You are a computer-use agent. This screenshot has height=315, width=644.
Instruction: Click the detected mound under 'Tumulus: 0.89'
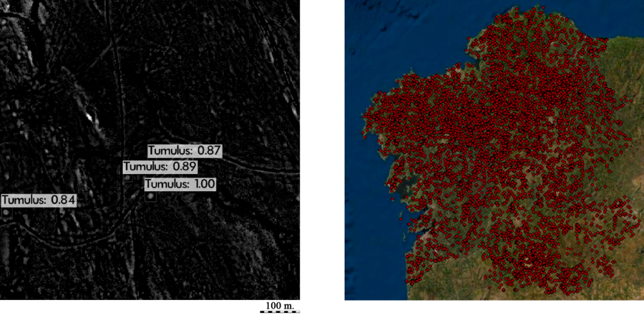(128, 178)
